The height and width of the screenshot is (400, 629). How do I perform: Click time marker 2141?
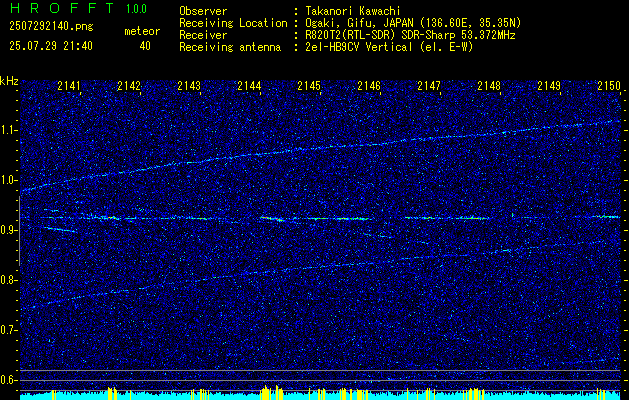coord(69,86)
